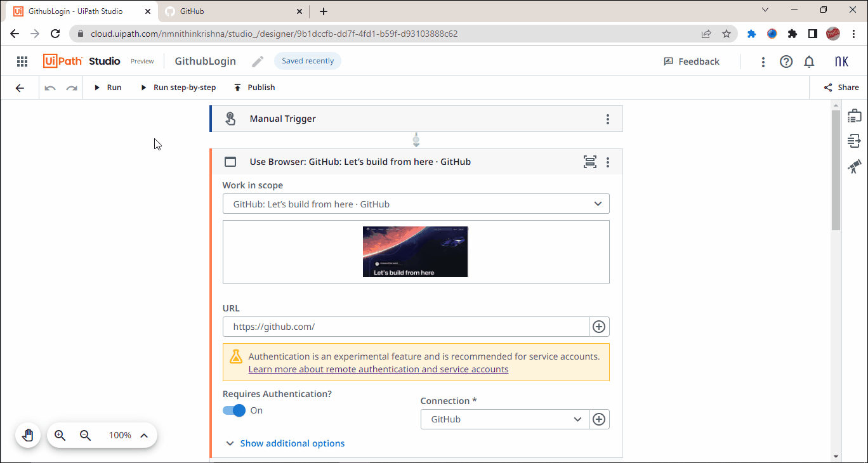Open the Connection GitHub dropdown

[x=504, y=419]
